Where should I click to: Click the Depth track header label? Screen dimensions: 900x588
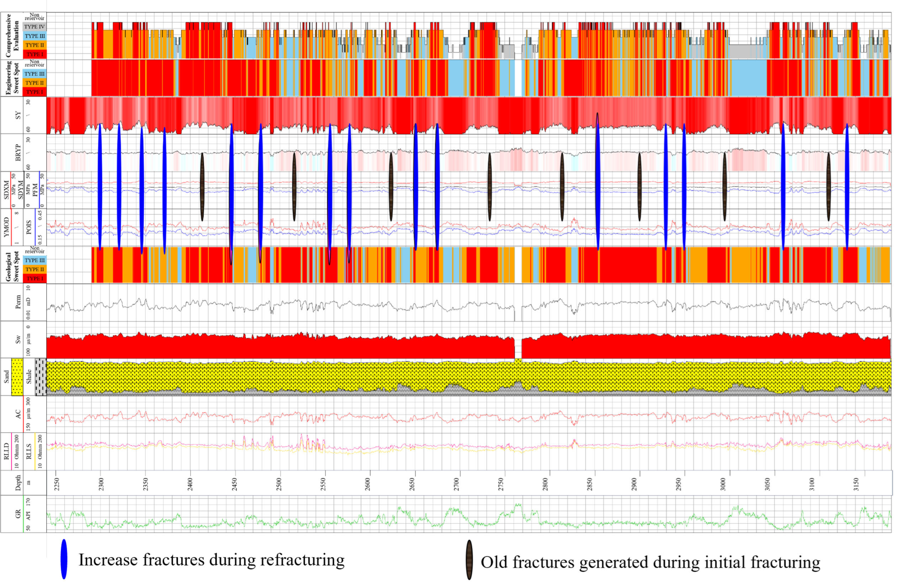(x=18, y=483)
